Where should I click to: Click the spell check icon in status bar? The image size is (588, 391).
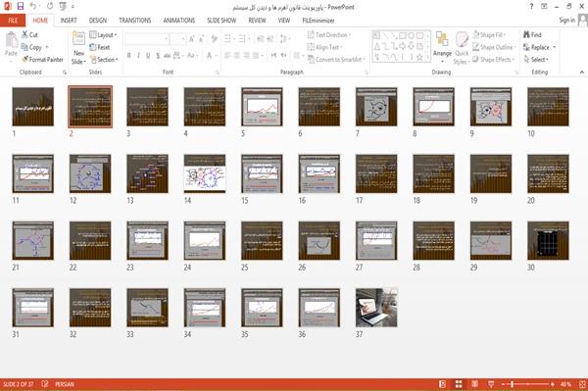point(45,384)
